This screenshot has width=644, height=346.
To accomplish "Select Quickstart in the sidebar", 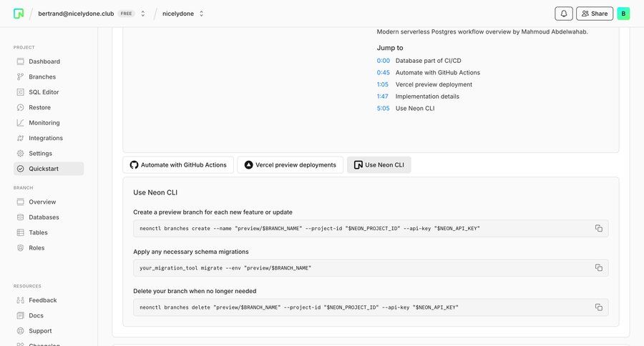I will (x=49, y=169).
